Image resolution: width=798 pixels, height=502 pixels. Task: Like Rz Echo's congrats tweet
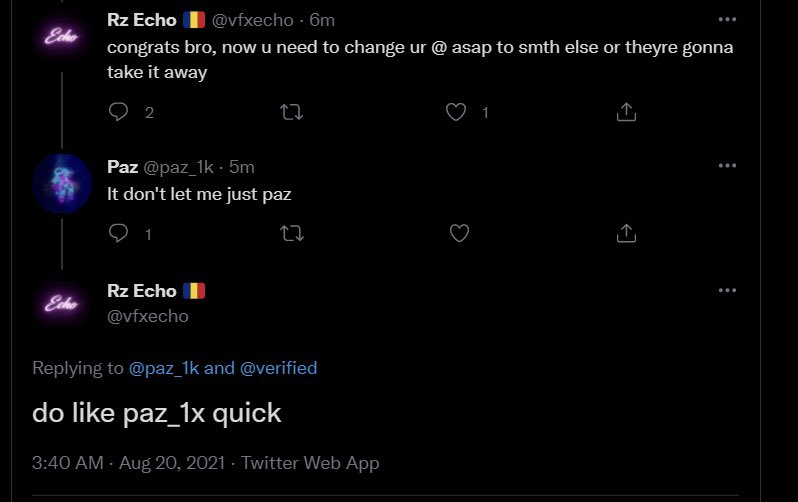coord(456,112)
